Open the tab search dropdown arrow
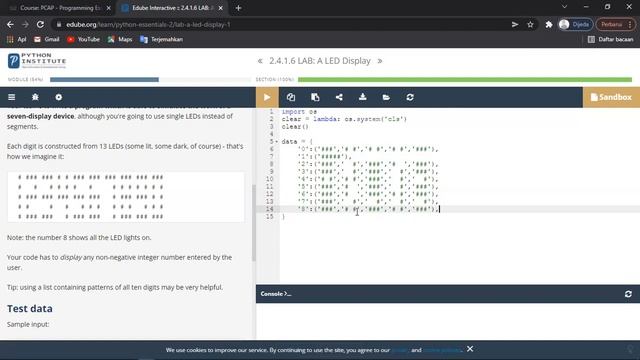The width and height of the screenshot is (640, 360). point(564,7)
